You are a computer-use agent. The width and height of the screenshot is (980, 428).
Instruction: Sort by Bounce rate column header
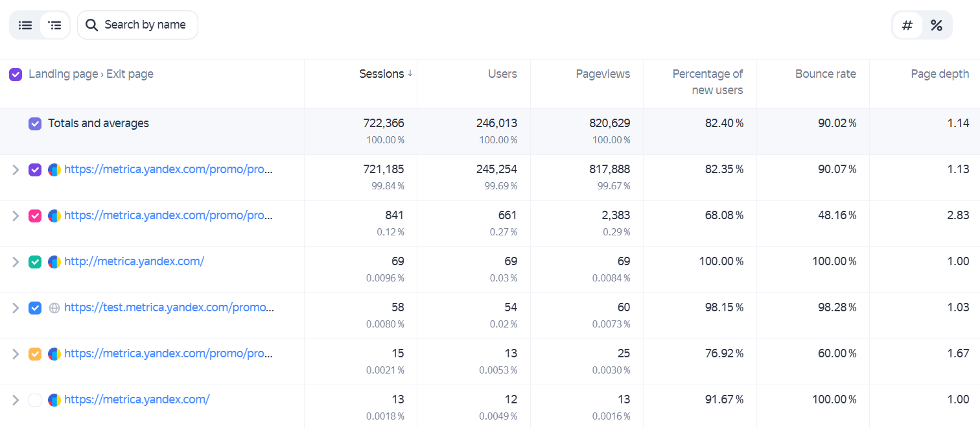click(825, 74)
